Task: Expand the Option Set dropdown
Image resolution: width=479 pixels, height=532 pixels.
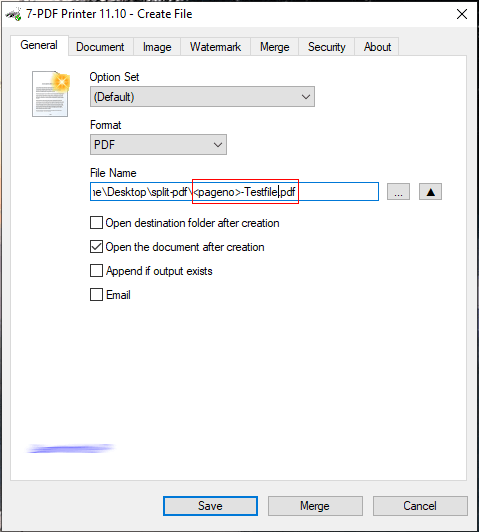Action: point(202,97)
